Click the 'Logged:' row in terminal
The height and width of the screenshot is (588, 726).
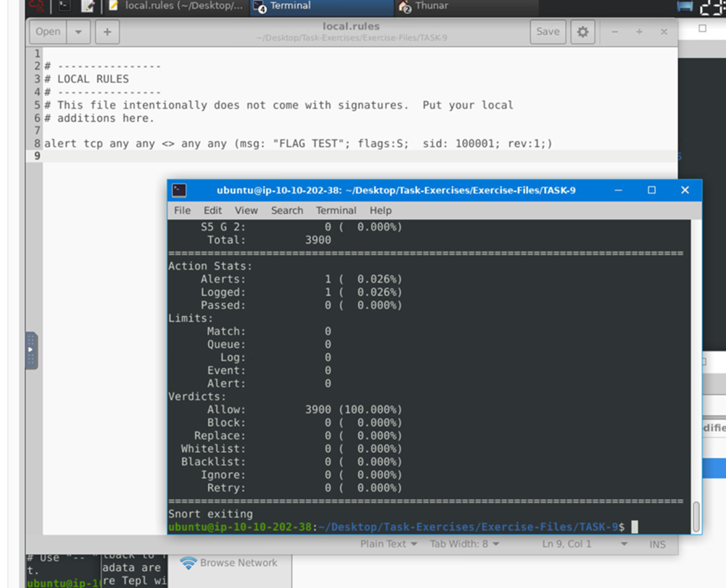301,292
